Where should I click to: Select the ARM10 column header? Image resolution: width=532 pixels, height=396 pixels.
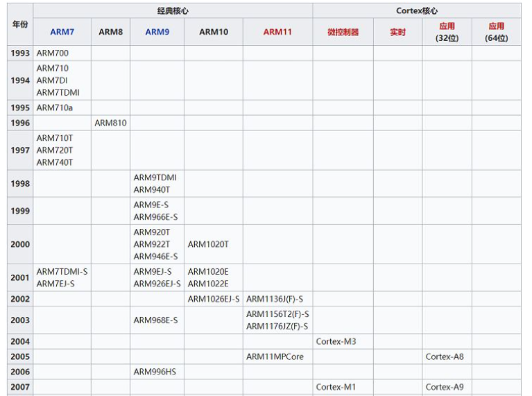click(x=214, y=32)
